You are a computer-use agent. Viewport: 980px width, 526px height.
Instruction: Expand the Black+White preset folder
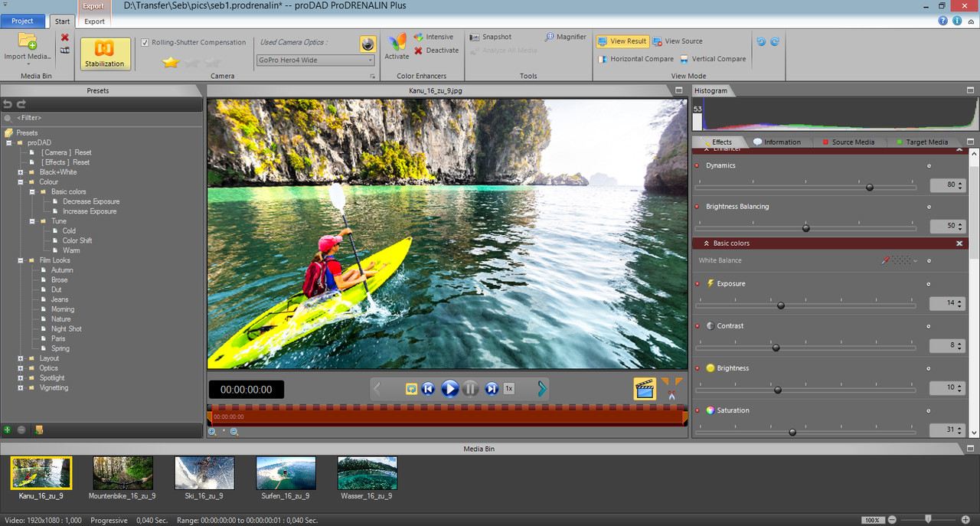click(21, 172)
